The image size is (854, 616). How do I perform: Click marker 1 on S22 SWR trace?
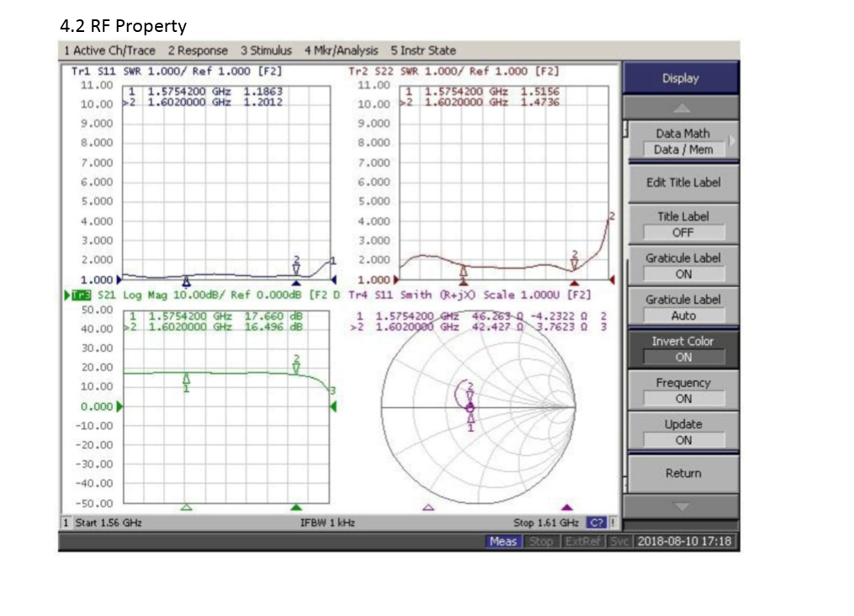pyautogui.click(x=464, y=272)
